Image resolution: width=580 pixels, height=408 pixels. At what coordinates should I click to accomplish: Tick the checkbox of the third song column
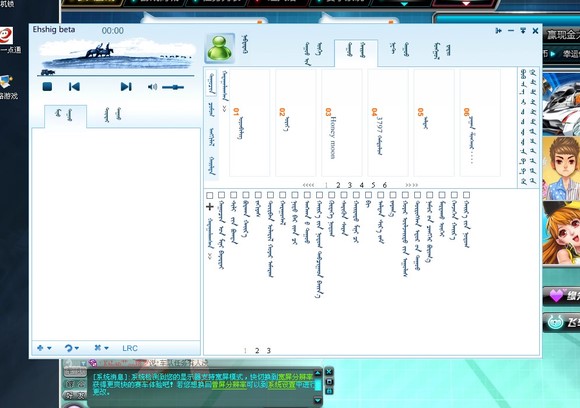coord(246,195)
